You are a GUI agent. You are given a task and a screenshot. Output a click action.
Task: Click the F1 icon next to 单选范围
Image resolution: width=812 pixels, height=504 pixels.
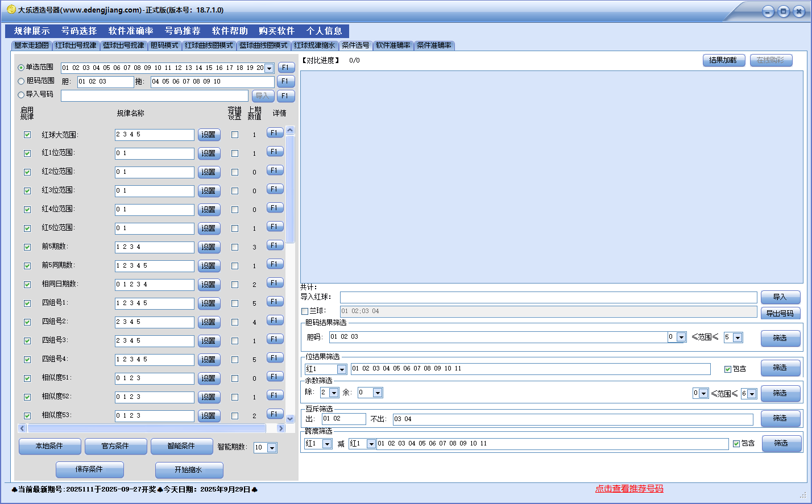[286, 68]
